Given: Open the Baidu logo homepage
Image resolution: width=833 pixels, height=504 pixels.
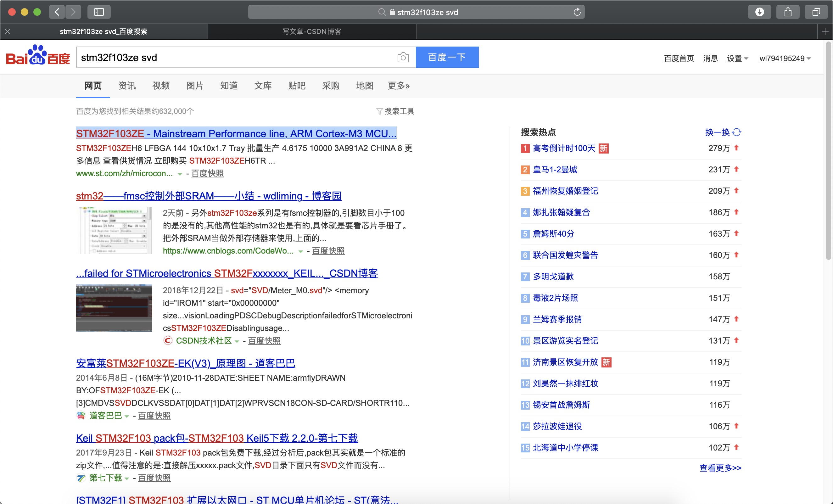Looking at the screenshot, I should [38, 55].
